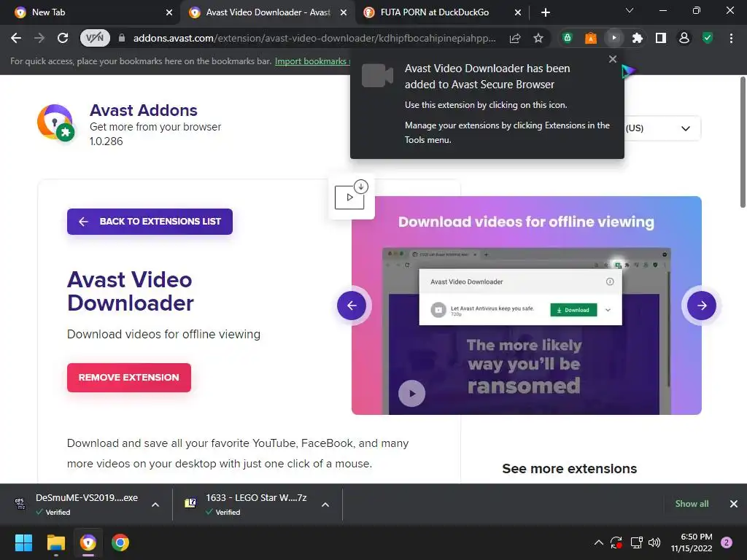This screenshot has height=560, width=747.
Task: Close the DuckDuckGo tab
Action: coord(518,12)
